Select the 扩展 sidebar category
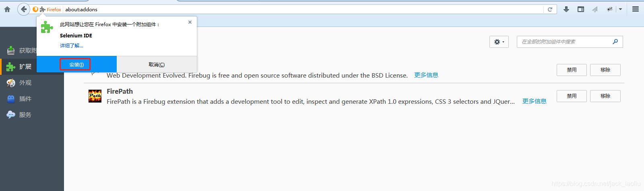The image size is (644, 191). 32,67
